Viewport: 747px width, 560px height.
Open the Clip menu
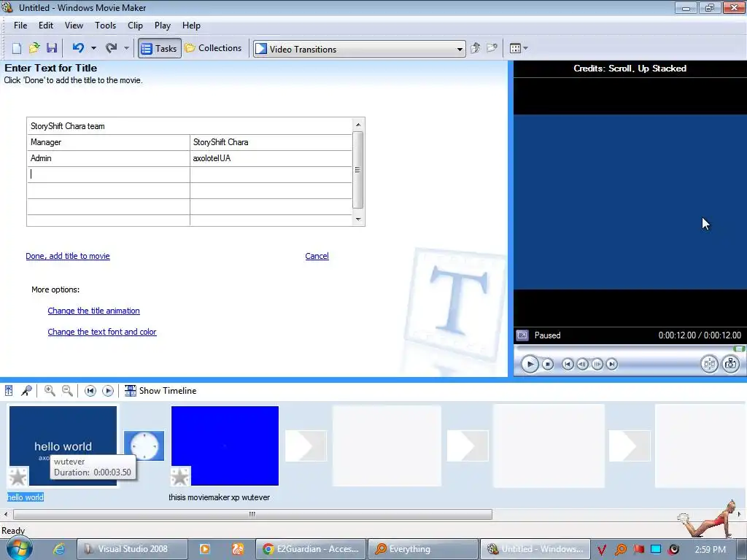(135, 26)
